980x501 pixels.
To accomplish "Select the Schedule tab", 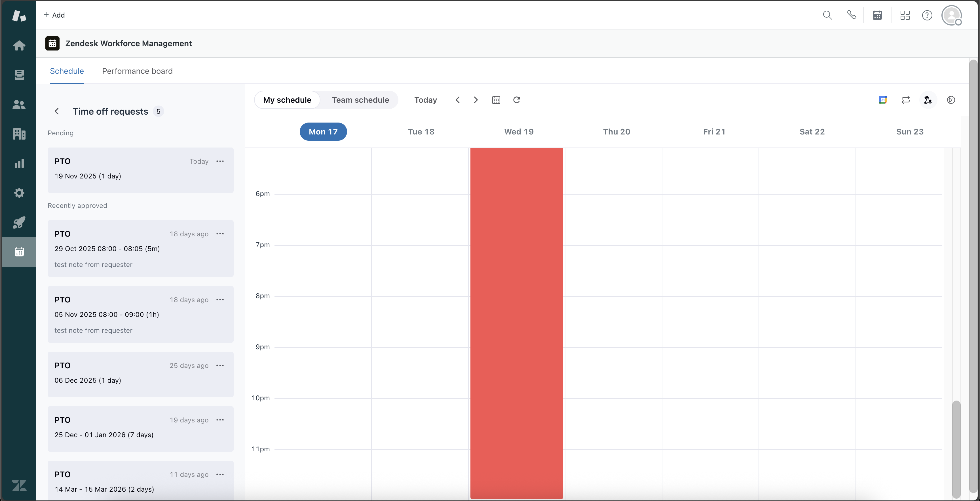I will pyautogui.click(x=67, y=71).
